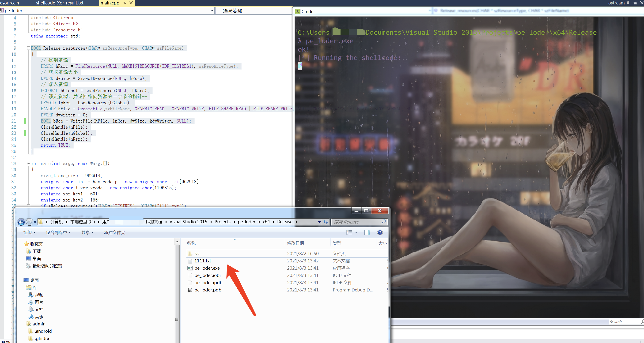The height and width of the screenshot is (343, 644).
Task: Open the 组织 dropdown menu
Action: click(x=29, y=233)
